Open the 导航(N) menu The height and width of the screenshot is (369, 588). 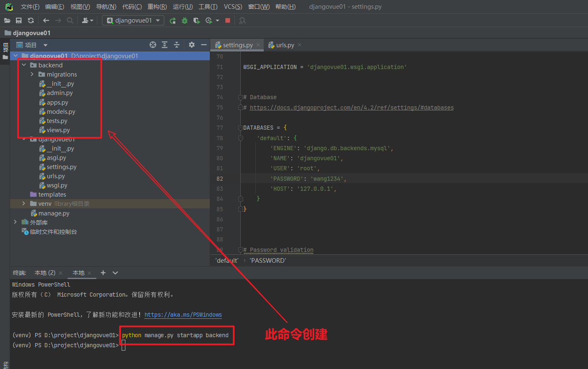point(106,7)
